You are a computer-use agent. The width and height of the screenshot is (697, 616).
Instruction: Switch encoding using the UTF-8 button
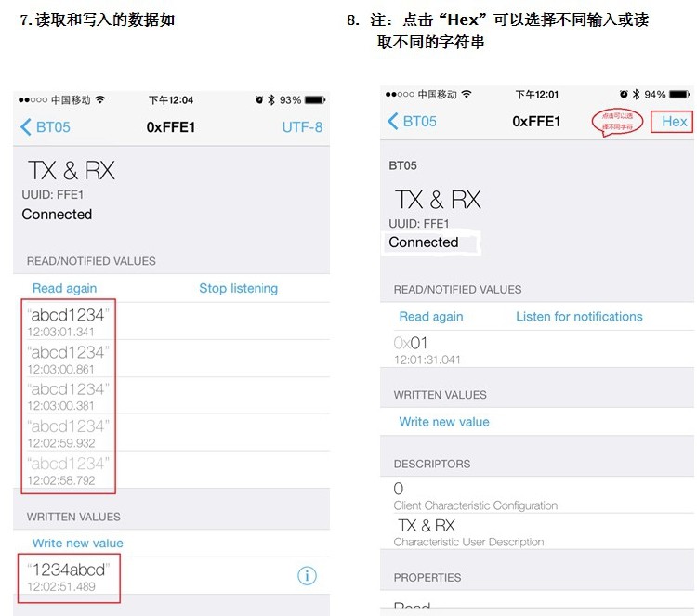302,127
